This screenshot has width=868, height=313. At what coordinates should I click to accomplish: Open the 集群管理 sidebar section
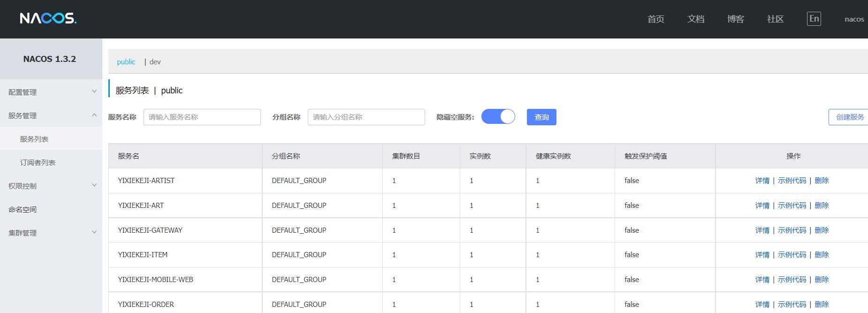[x=23, y=233]
